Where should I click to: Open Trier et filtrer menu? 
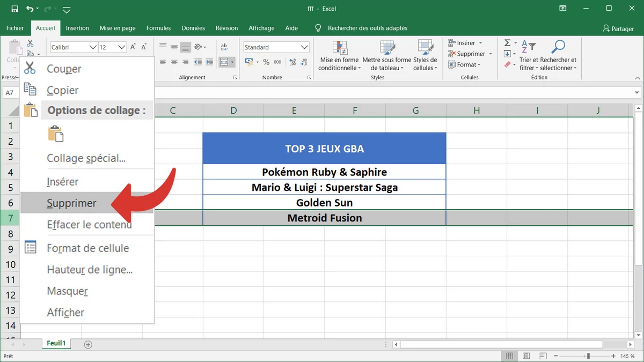tap(529, 56)
